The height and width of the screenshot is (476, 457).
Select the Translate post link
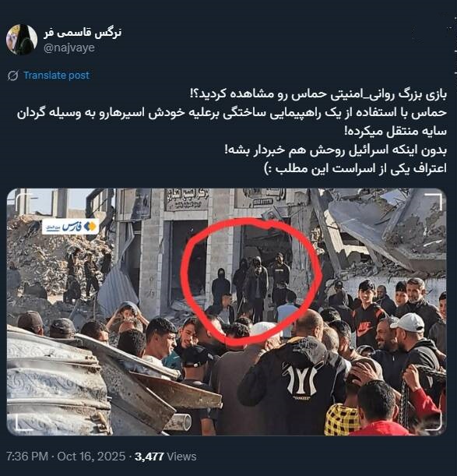(56, 76)
